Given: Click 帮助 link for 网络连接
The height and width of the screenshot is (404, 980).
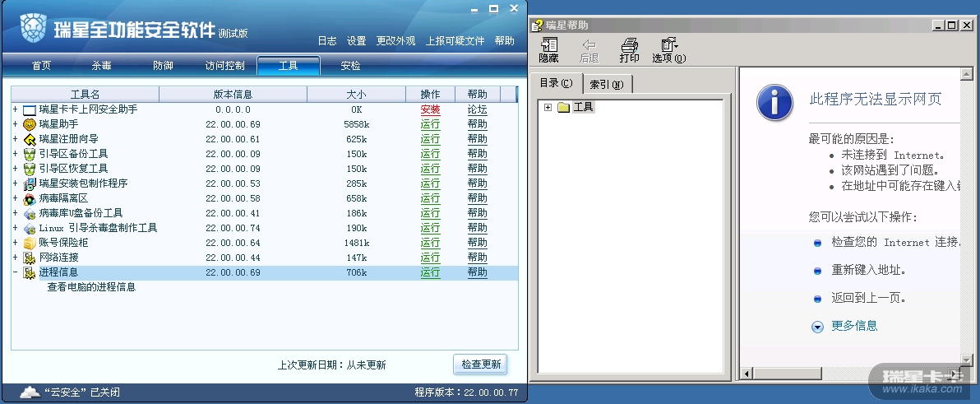Looking at the screenshot, I should pyautogui.click(x=478, y=258).
